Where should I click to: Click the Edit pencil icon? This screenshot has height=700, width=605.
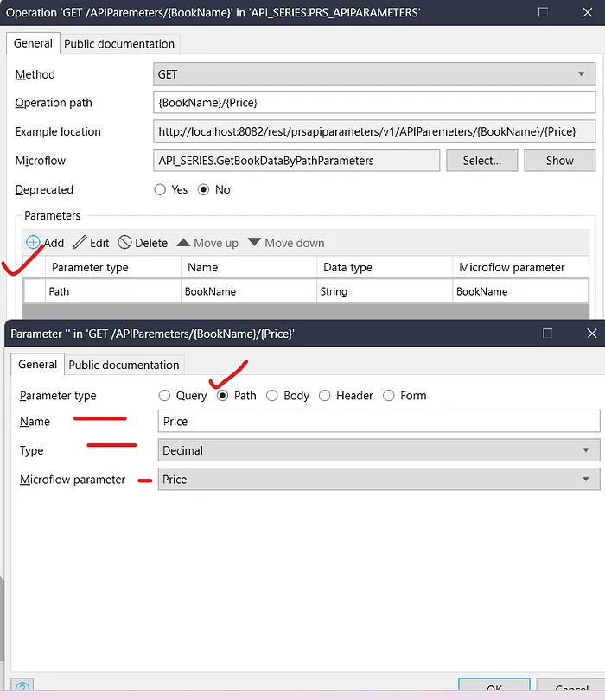pos(80,243)
